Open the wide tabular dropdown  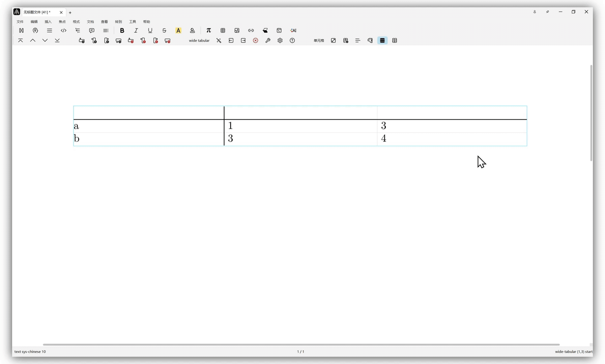point(199,40)
